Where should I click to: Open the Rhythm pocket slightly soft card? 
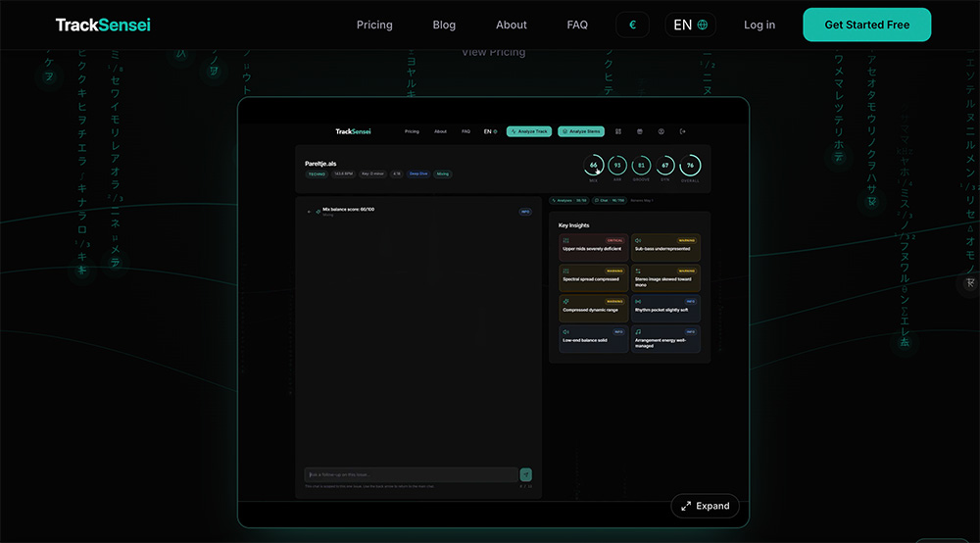click(x=665, y=309)
